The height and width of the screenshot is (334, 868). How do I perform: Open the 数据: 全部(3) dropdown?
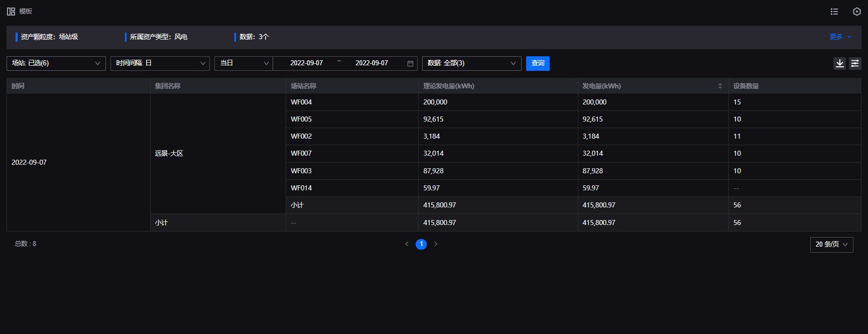[472, 63]
